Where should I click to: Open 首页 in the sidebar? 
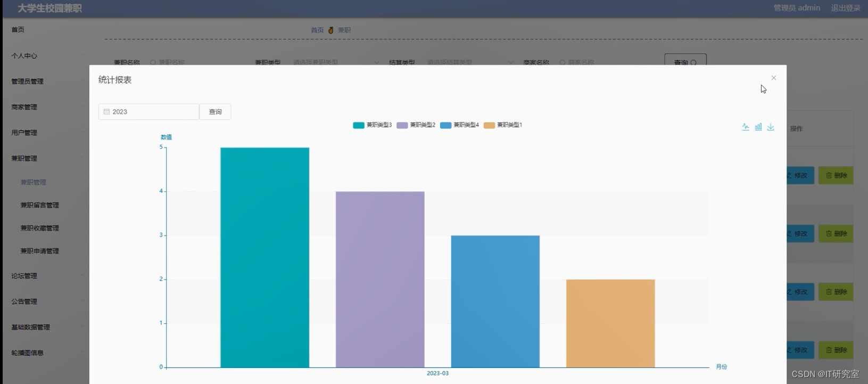coord(18,30)
